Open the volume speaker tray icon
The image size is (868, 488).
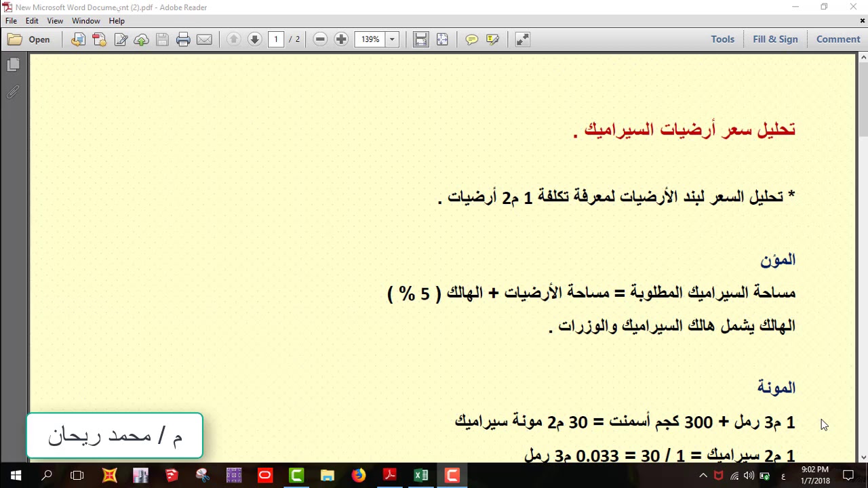(x=749, y=476)
